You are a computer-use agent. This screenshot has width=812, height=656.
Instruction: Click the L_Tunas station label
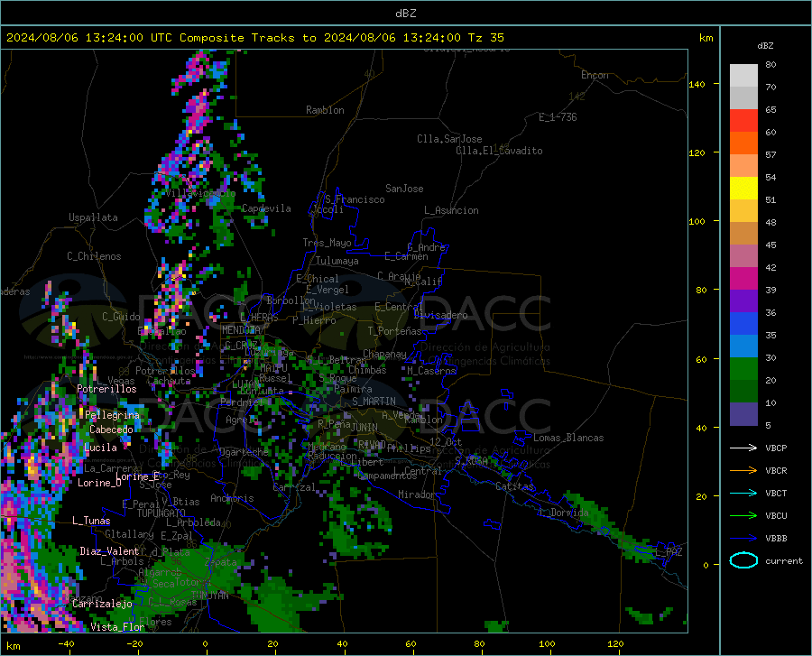[91, 521]
